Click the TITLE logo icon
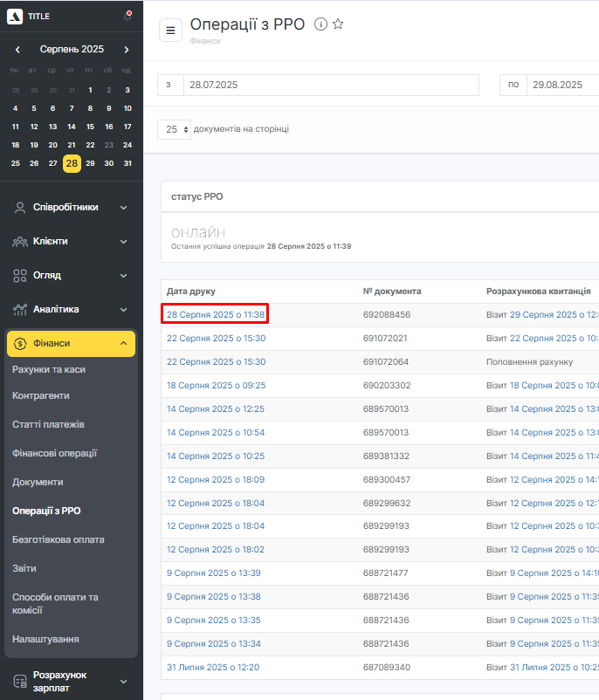The image size is (599, 700). 16,16
